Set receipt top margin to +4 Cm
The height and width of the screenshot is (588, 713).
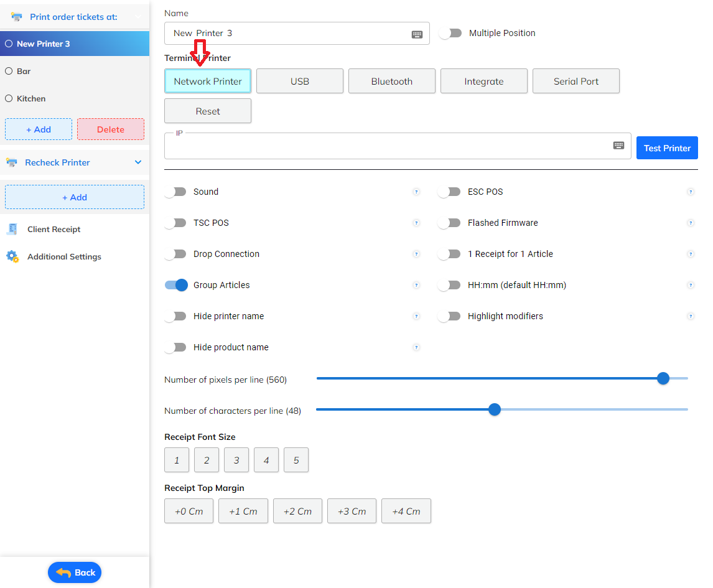(406, 511)
